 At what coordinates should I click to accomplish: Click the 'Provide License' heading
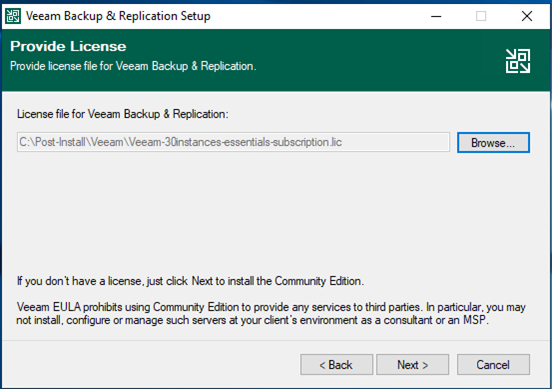[68, 46]
